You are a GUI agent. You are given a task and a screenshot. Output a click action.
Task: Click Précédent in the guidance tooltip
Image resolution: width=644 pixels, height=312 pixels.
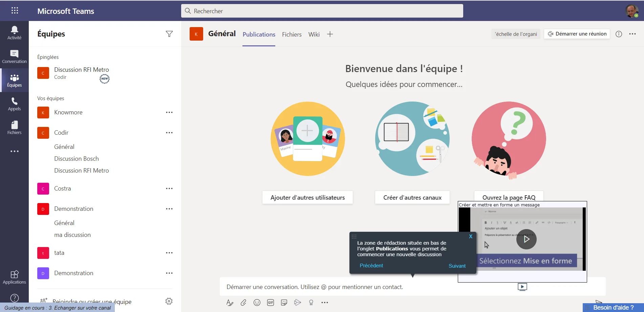[371, 266]
